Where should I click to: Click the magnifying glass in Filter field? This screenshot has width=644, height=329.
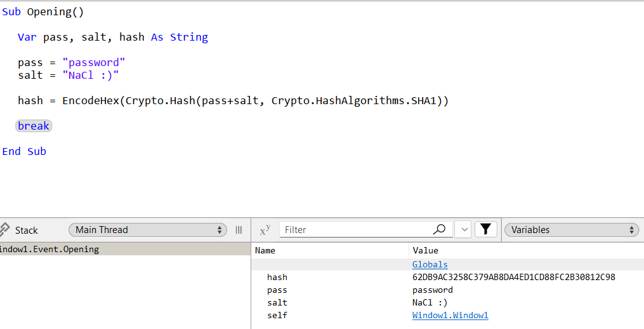[x=439, y=229]
